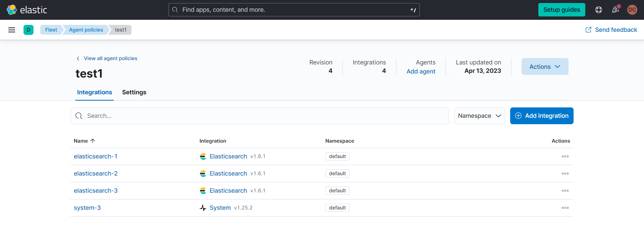Click View all agent policies link
Viewport: 644px width, 237px height.
coord(110,58)
